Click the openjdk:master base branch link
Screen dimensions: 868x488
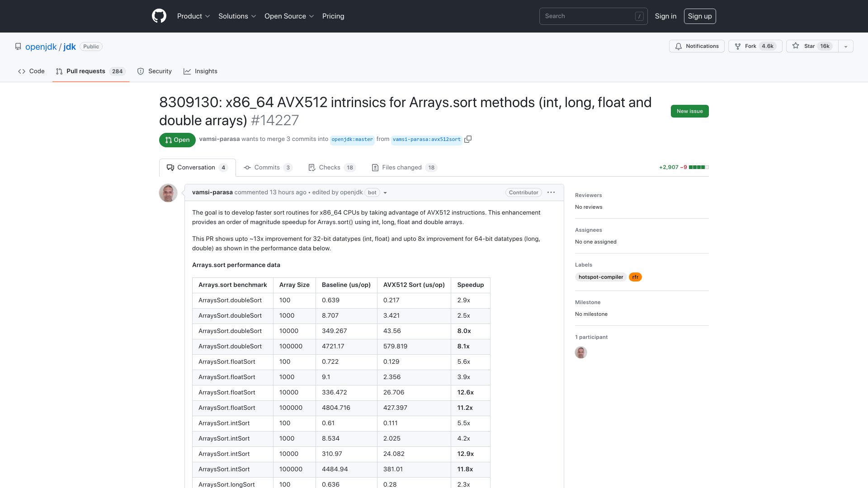tap(352, 140)
